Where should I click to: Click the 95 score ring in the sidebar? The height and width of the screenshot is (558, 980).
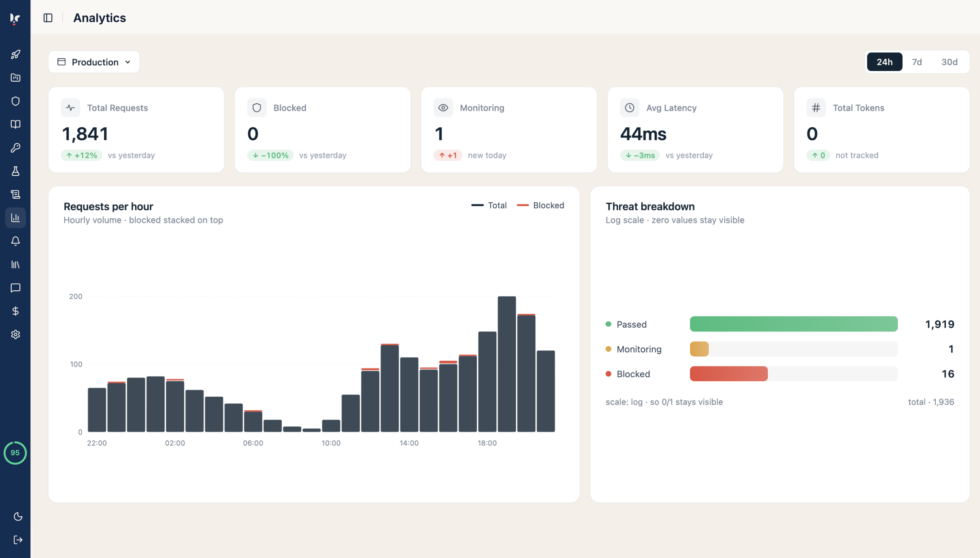15,453
